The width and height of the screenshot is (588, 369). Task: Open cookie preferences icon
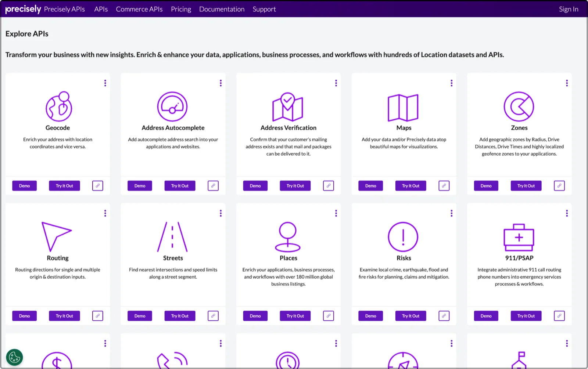click(14, 357)
